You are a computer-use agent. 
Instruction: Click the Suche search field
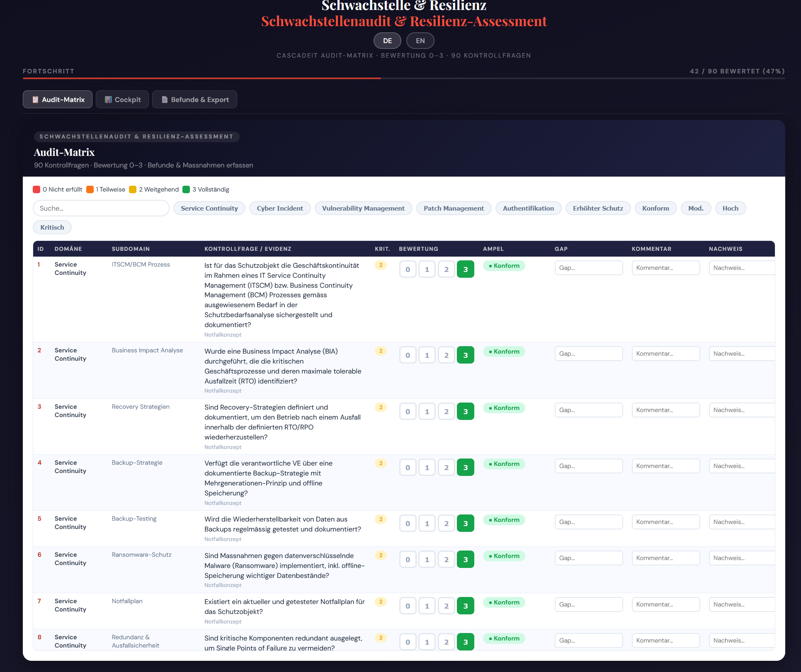click(x=101, y=208)
